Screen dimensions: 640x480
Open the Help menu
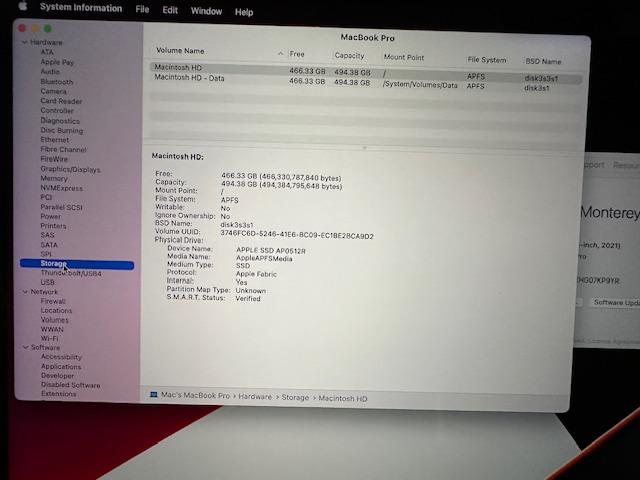click(x=244, y=12)
